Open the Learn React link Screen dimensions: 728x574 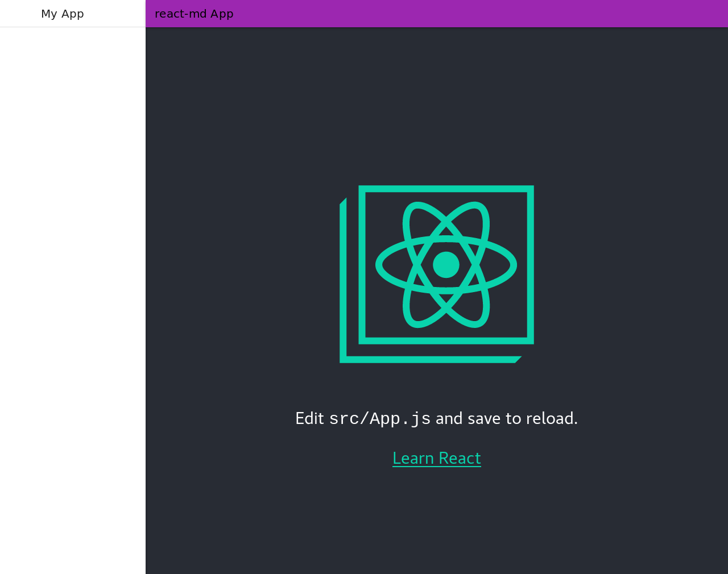coord(437,458)
